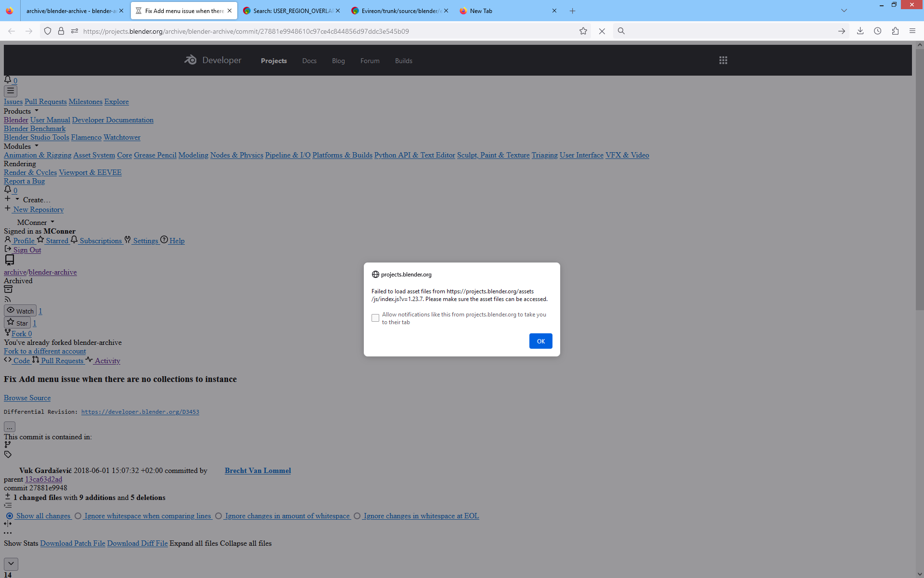Click the Sign Out link
The image size is (924, 578).
[27, 250]
